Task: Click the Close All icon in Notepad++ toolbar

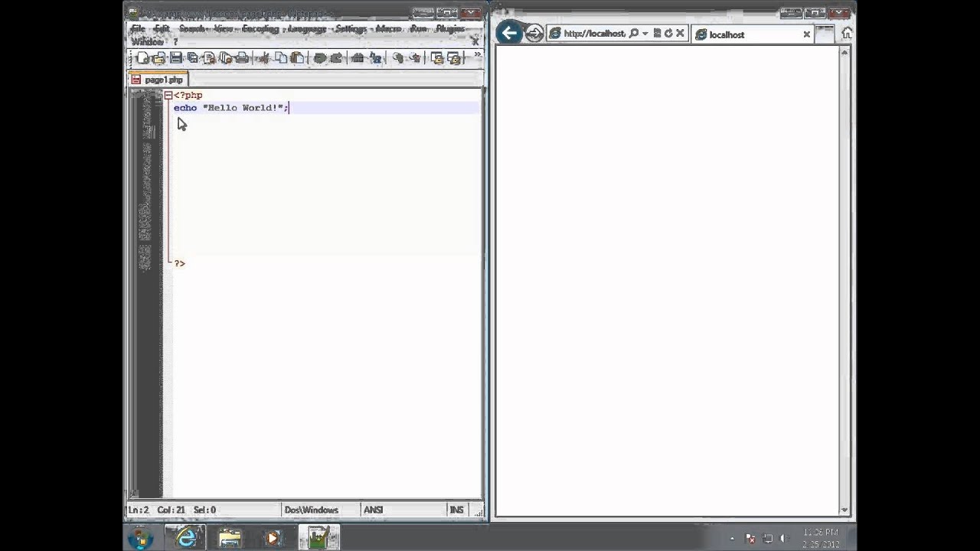Action: point(226,58)
